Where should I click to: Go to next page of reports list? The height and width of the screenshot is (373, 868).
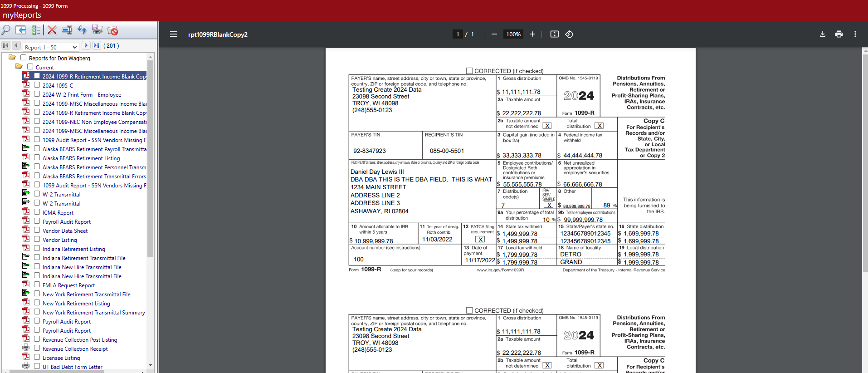(x=86, y=46)
